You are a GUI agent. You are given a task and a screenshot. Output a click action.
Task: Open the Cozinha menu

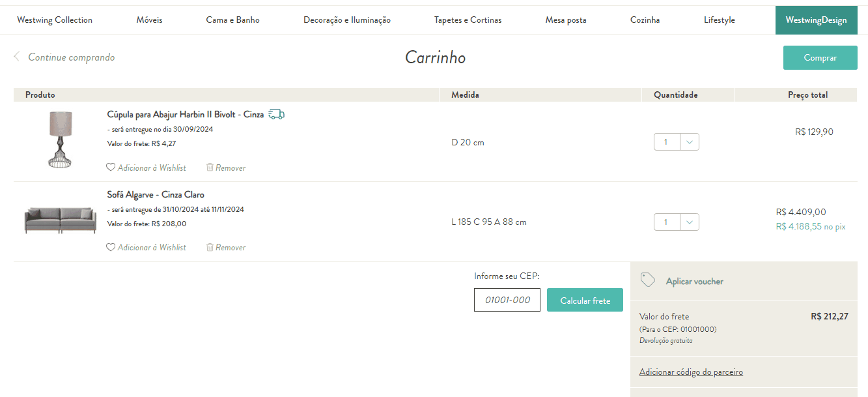(645, 20)
